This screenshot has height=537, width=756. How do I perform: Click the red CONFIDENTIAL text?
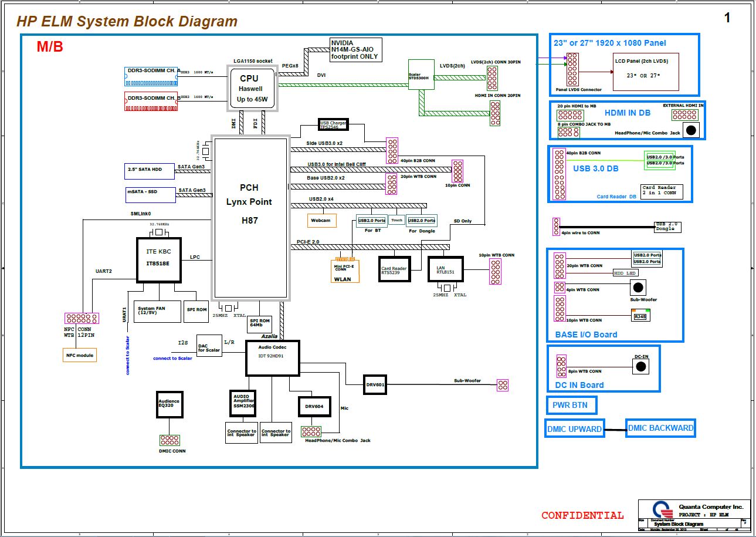pyautogui.click(x=582, y=515)
